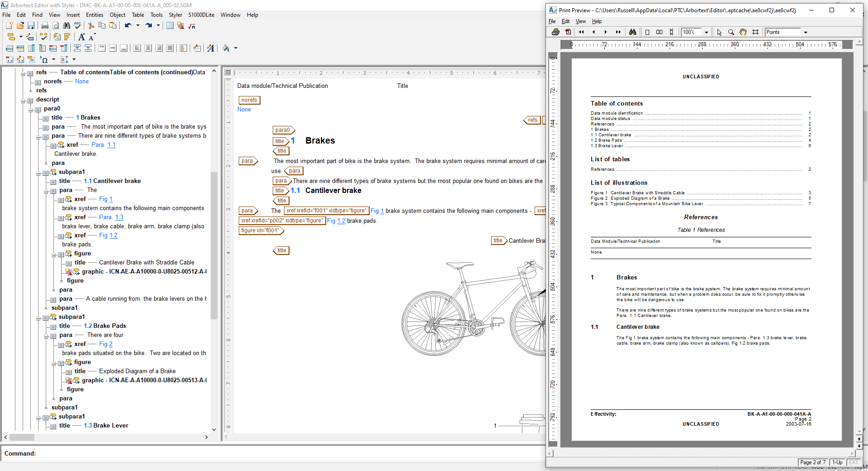The width and height of the screenshot is (868, 471).
Task: Open the View menu in Print Preview
Action: click(580, 21)
